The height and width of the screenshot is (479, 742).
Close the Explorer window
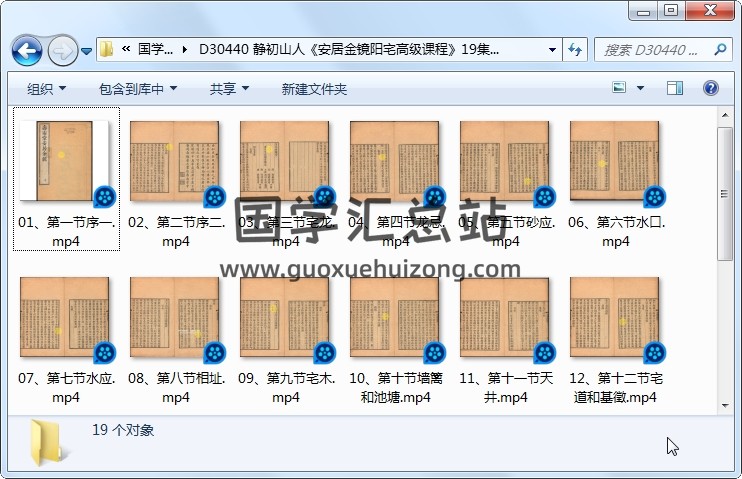710,11
